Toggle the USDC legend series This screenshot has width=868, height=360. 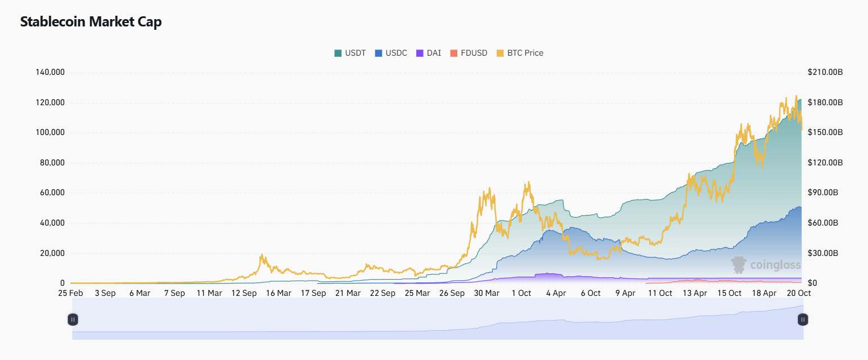click(x=391, y=53)
